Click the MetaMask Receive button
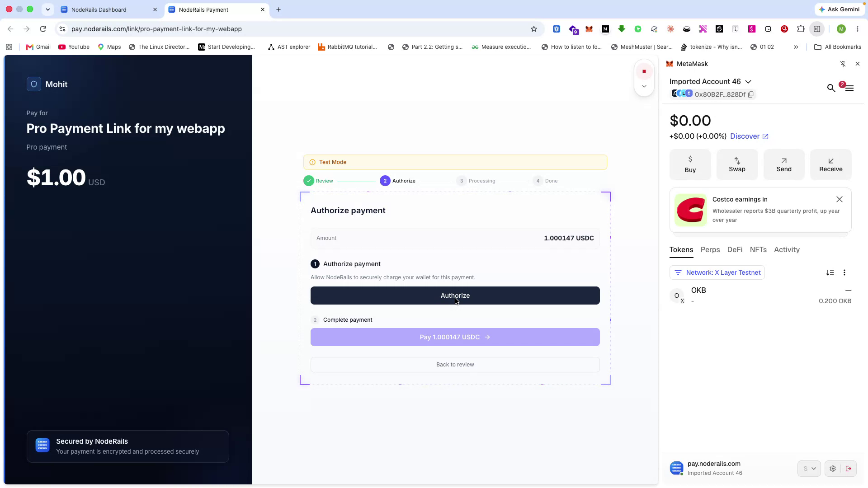Viewport: 868px width, 488px height. 831,164
